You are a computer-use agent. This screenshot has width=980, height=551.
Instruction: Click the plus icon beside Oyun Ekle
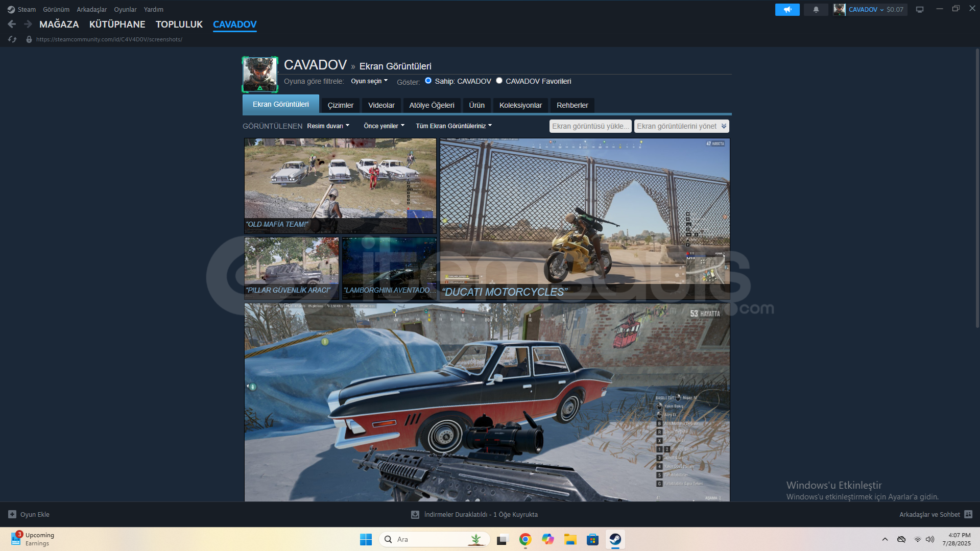click(x=12, y=514)
